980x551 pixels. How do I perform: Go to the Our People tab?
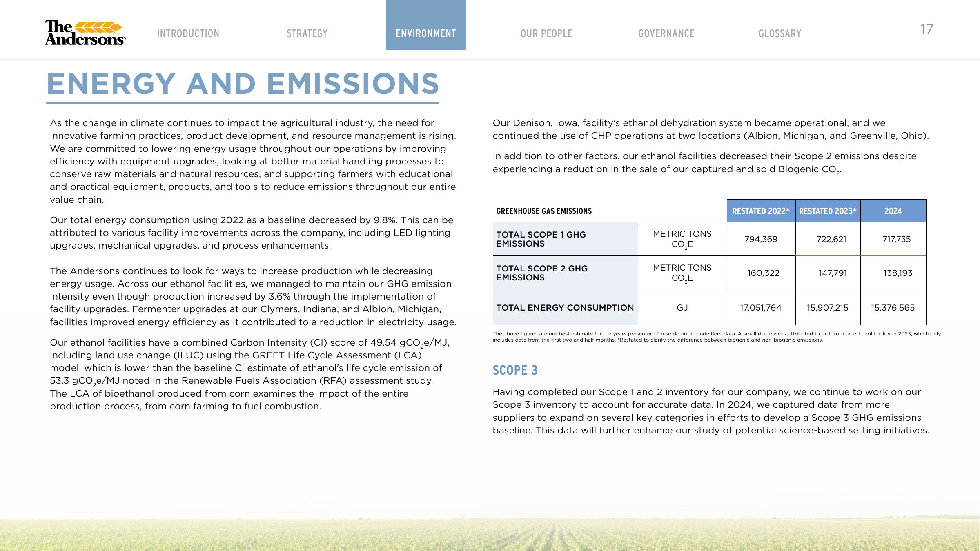546,33
